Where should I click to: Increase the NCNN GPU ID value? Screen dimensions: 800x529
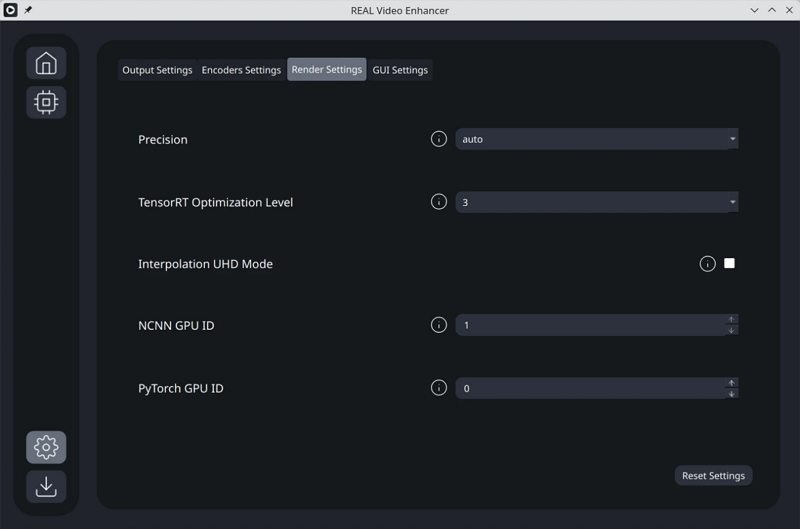[x=731, y=319]
